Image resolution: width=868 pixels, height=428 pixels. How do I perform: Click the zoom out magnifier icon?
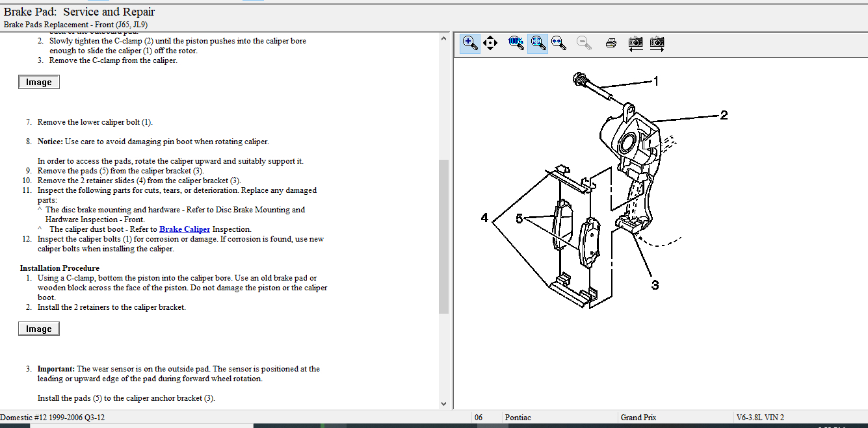(585, 44)
